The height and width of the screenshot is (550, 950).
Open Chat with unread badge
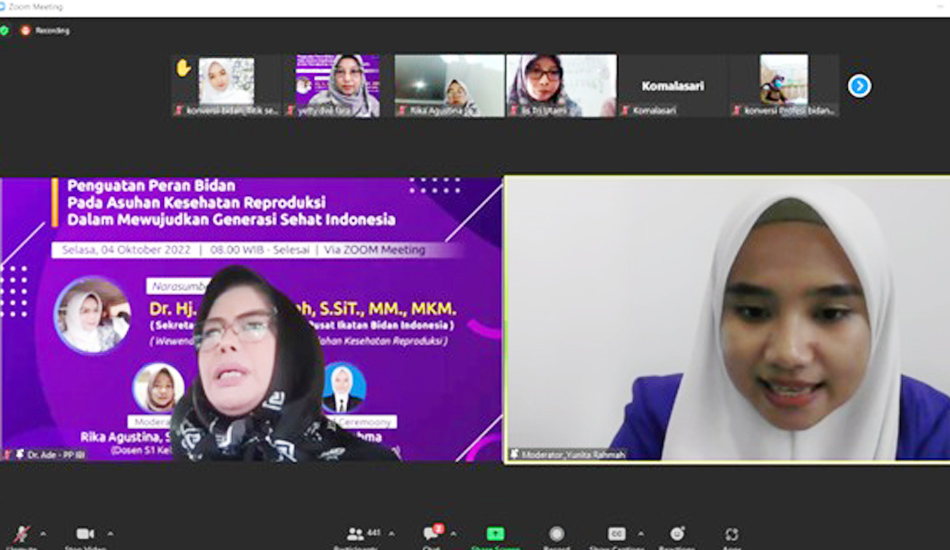[x=432, y=534]
